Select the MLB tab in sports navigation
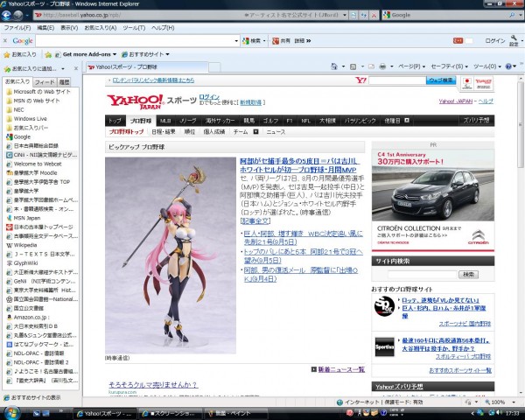Screen dimensions: 525x420 click(x=165, y=121)
